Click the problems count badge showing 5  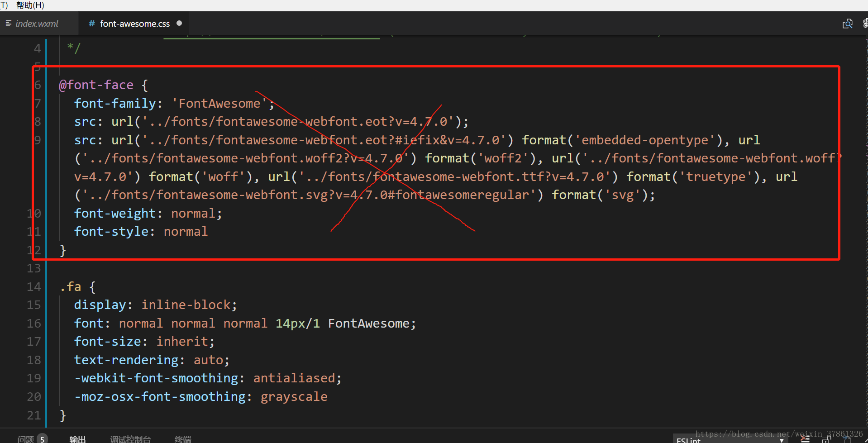(x=42, y=439)
